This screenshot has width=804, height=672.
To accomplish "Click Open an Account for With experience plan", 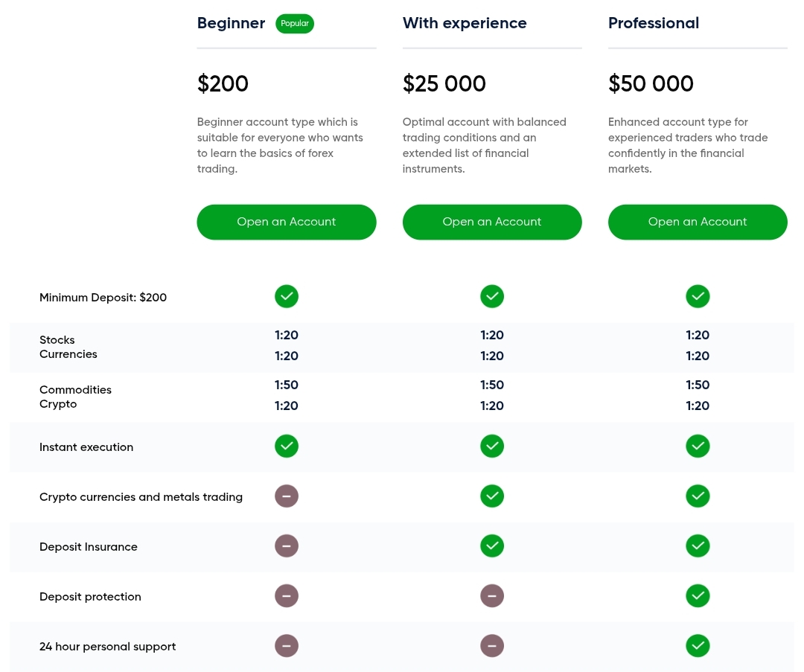I will (492, 222).
